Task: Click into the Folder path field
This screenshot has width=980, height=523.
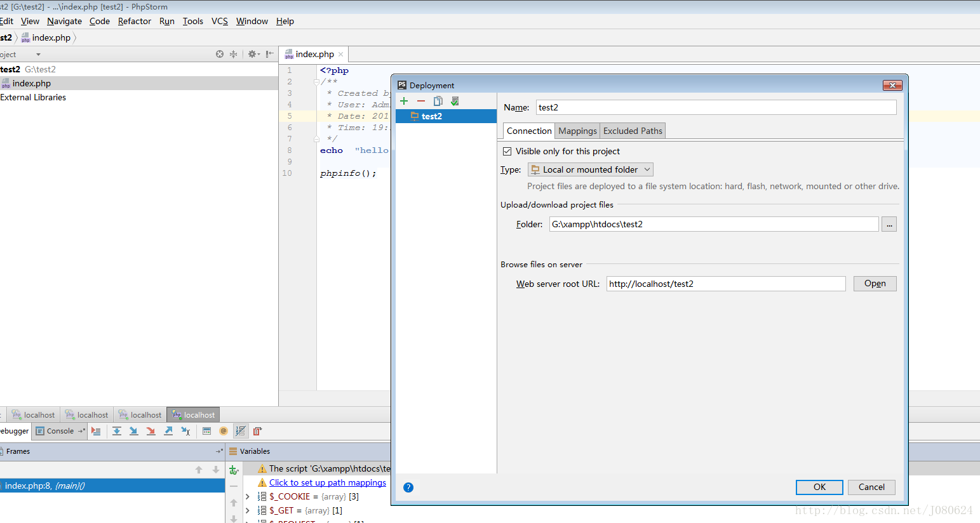Action: tap(714, 224)
